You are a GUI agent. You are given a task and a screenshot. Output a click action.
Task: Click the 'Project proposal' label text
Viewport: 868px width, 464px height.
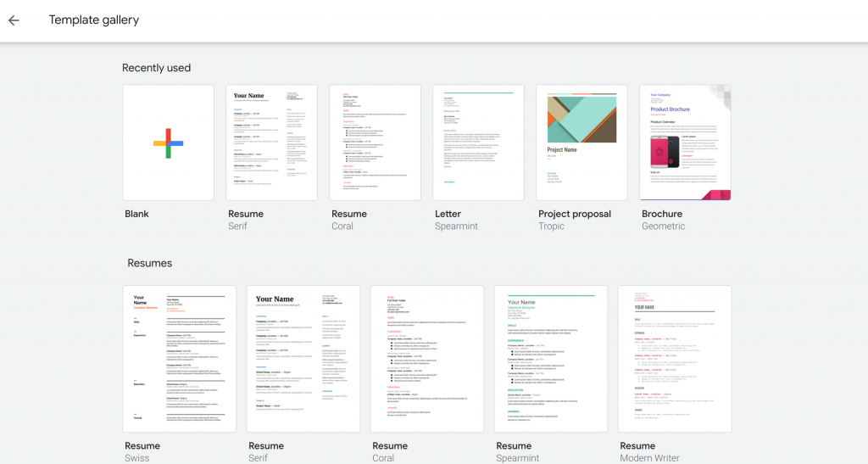tap(575, 214)
